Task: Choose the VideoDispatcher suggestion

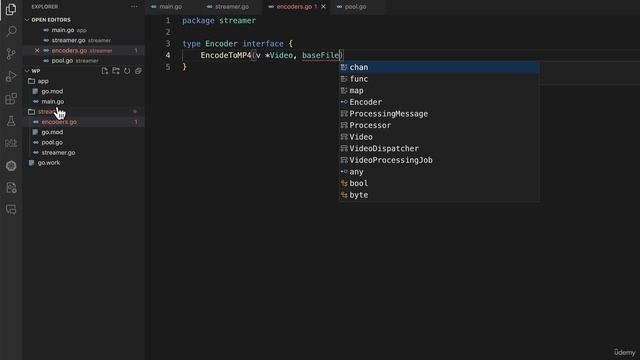Action: click(439, 149)
